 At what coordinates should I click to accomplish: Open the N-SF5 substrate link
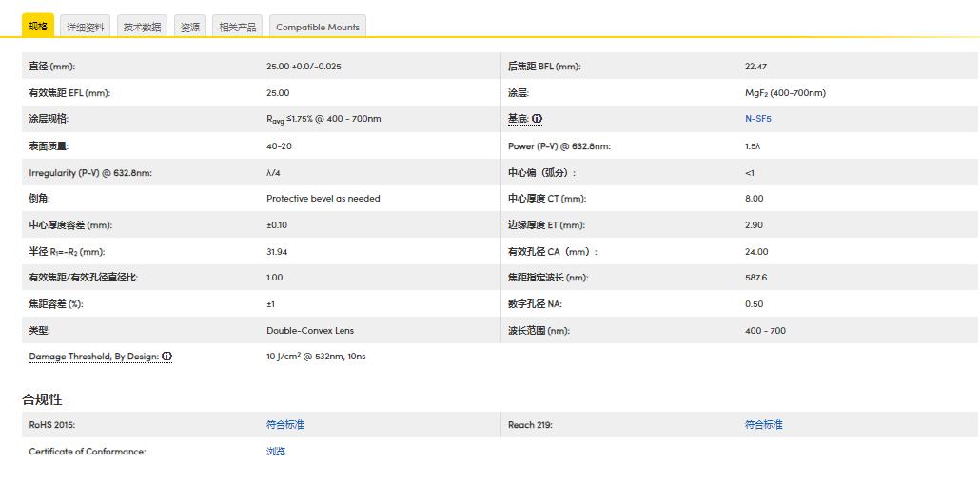[757, 119]
